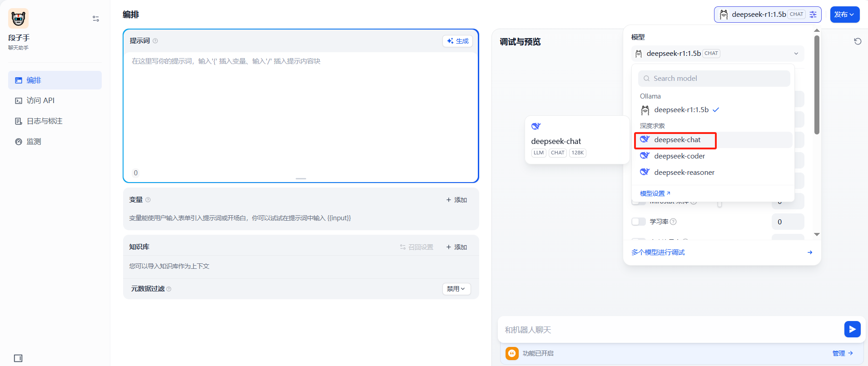Click the 学习率 value field showing 0
Viewport: 868px width, 366px height.
pyautogui.click(x=788, y=222)
